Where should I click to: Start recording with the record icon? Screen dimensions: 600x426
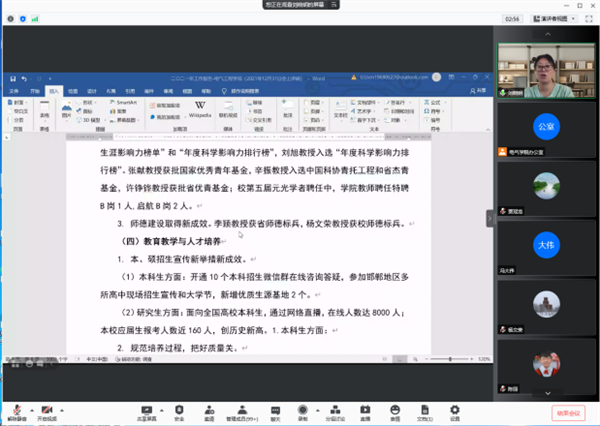click(303, 409)
